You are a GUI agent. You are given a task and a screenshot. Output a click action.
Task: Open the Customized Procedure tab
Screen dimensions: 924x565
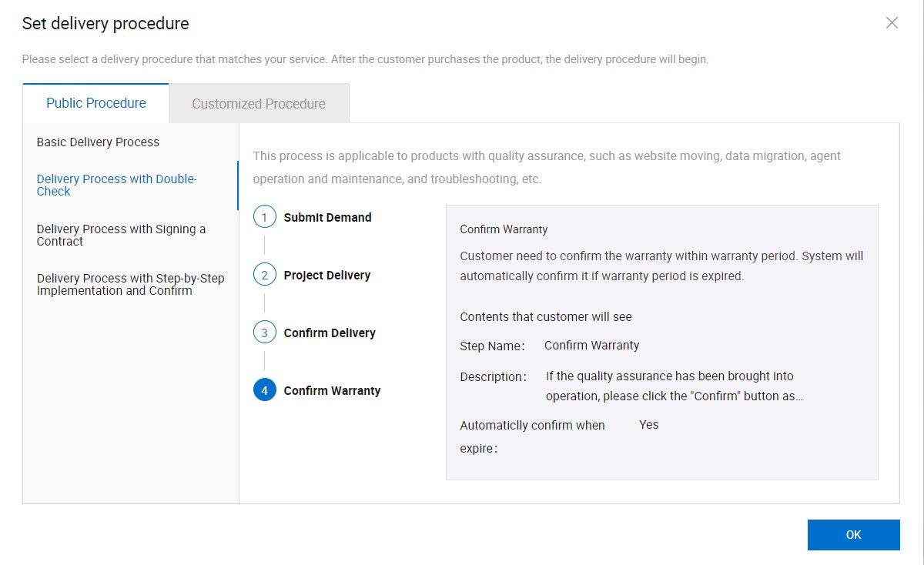[259, 104]
